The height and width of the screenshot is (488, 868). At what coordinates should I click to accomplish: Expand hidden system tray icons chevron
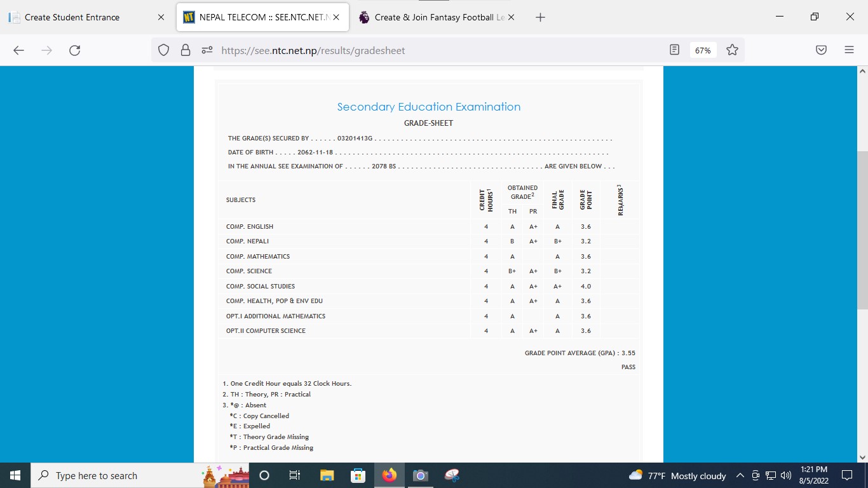tap(740, 475)
